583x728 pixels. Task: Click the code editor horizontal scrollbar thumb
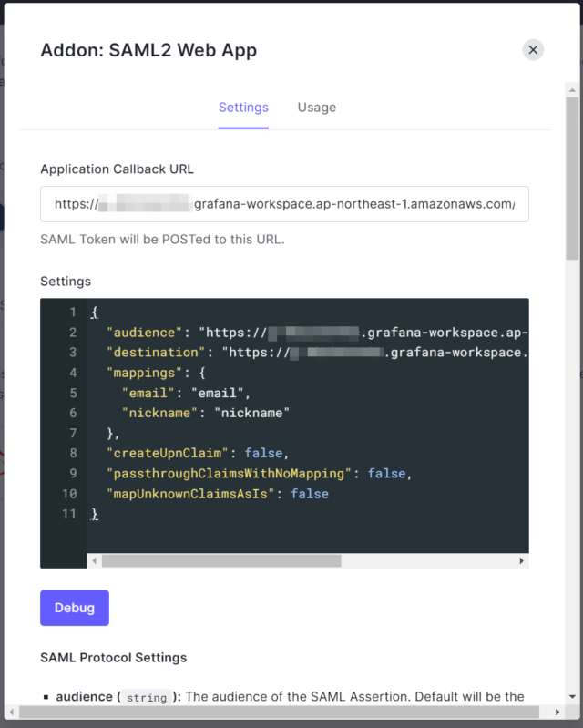coord(221,561)
